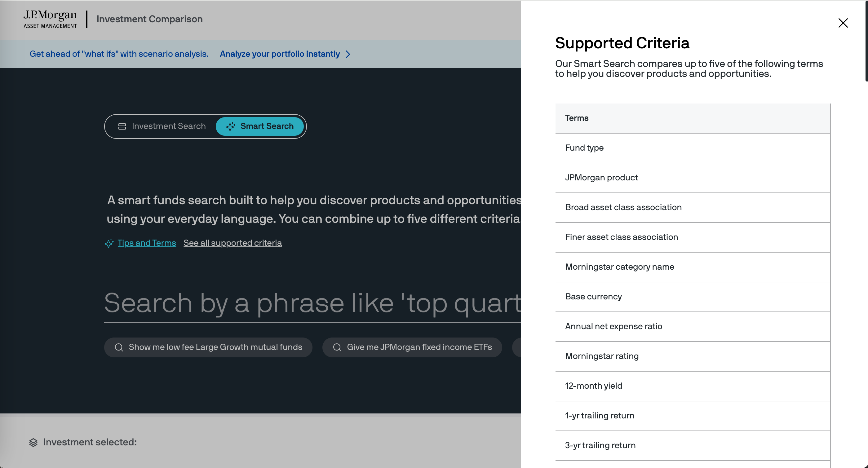This screenshot has width=868, height=468.
Task: Click the panel's vertical scrollbar
Action: 866,40
